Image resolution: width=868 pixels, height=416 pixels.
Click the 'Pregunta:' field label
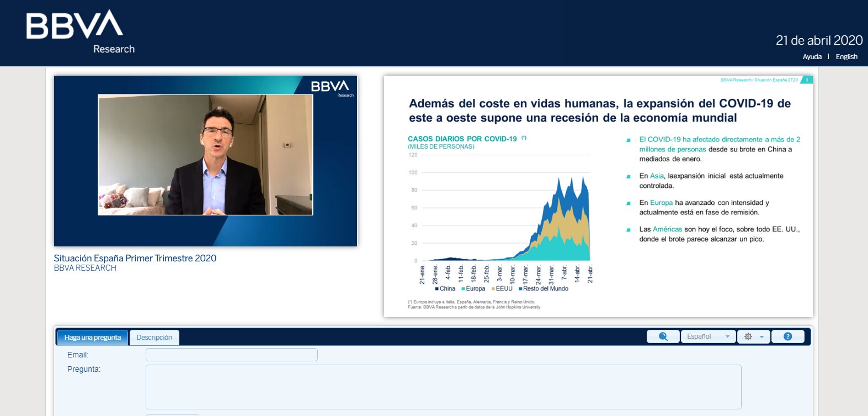click(x=84, y=369)
